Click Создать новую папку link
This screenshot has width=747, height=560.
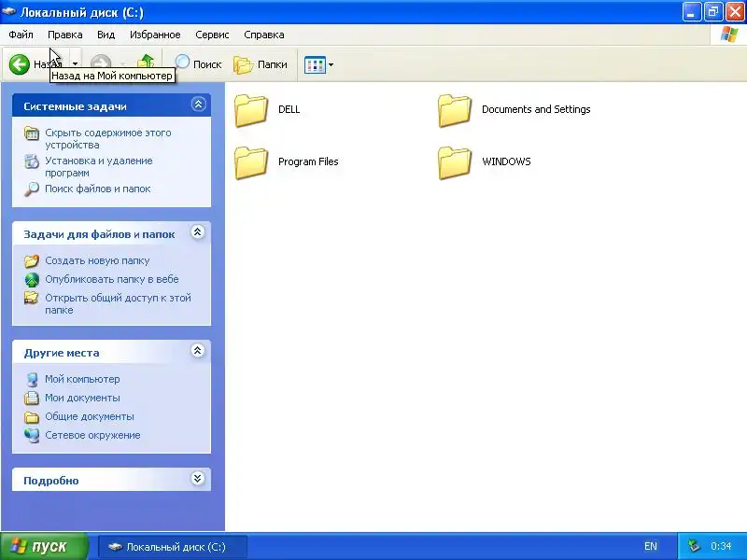tap(97, 260)
